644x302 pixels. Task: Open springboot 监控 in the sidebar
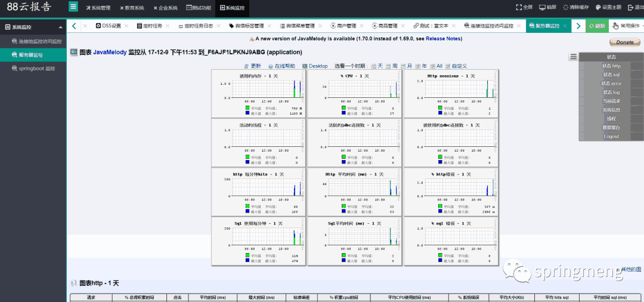coord(33,69)
